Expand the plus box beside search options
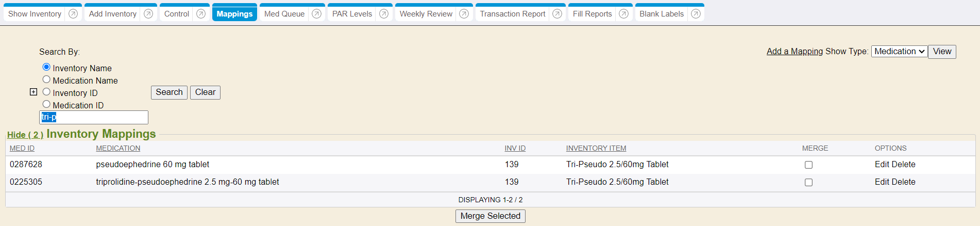980x226 pixels. click(x=33, y=92)
